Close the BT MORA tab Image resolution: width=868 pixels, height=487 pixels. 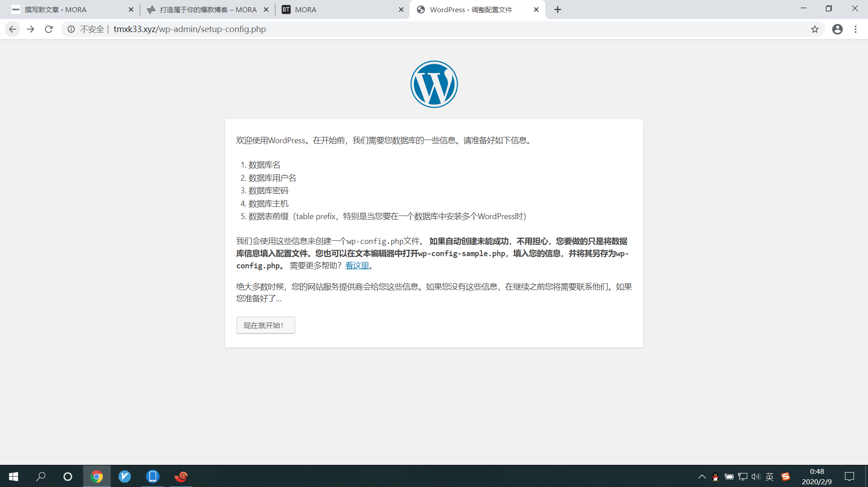[x=401, y=9]
